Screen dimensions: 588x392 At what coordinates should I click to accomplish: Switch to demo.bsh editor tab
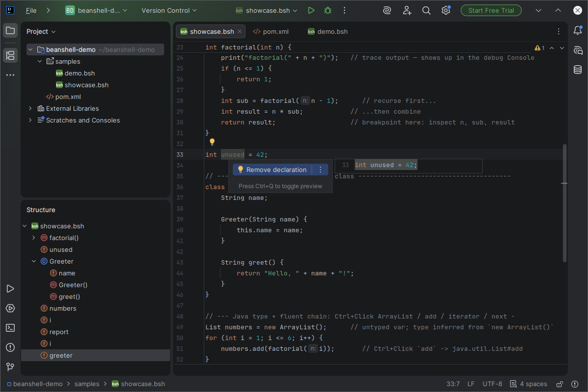tap(327, 31)
